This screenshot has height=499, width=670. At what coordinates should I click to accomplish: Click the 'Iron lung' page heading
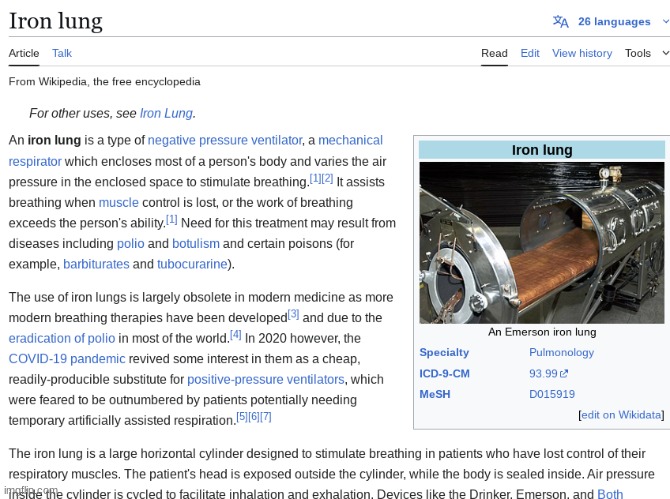[x=56, y=21]
